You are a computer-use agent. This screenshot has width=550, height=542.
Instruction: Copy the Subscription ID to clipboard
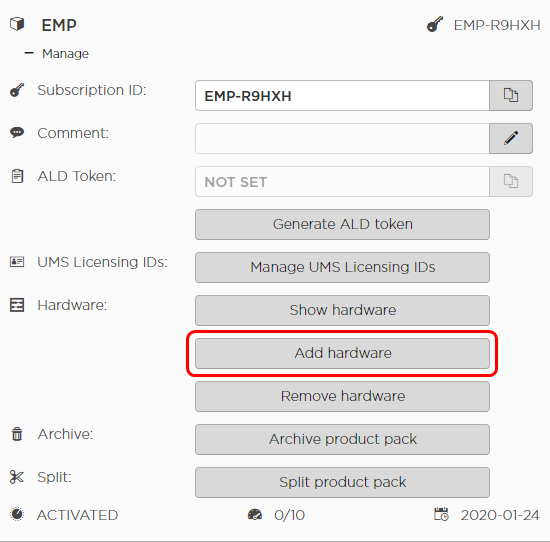511,95
